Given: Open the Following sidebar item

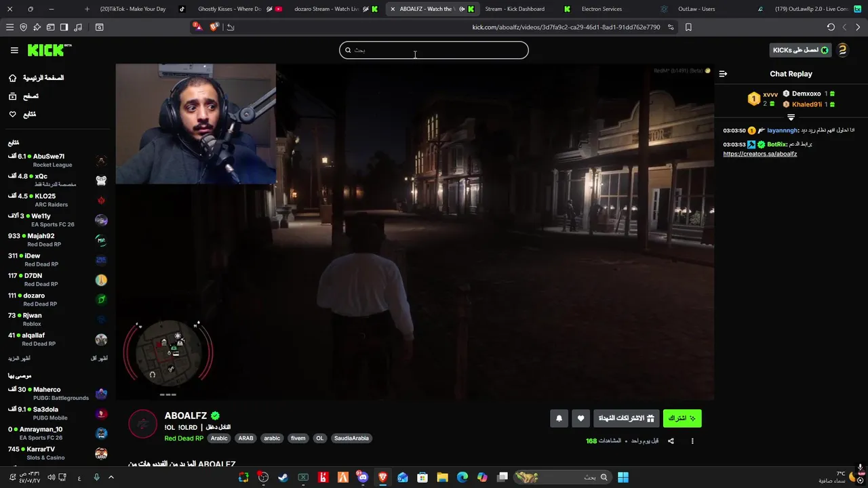Looking at the screenshot, I should 22,115.
